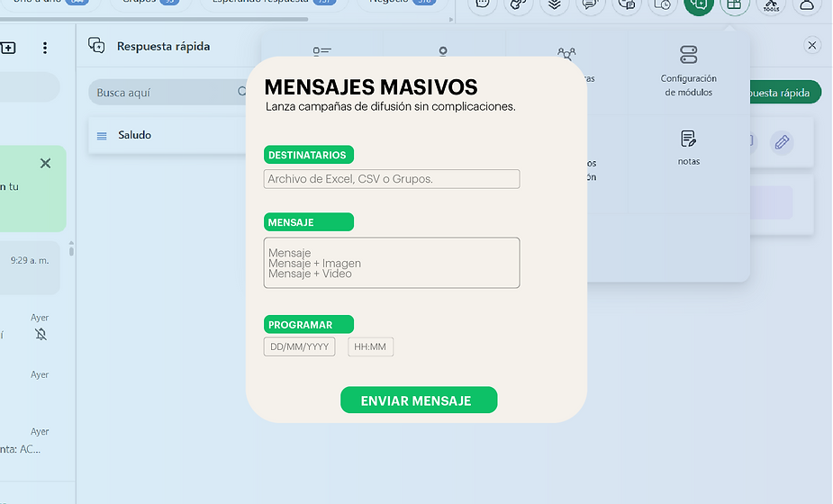
Task: Click the drag handle beside Saludo
Action: point(102,136)
